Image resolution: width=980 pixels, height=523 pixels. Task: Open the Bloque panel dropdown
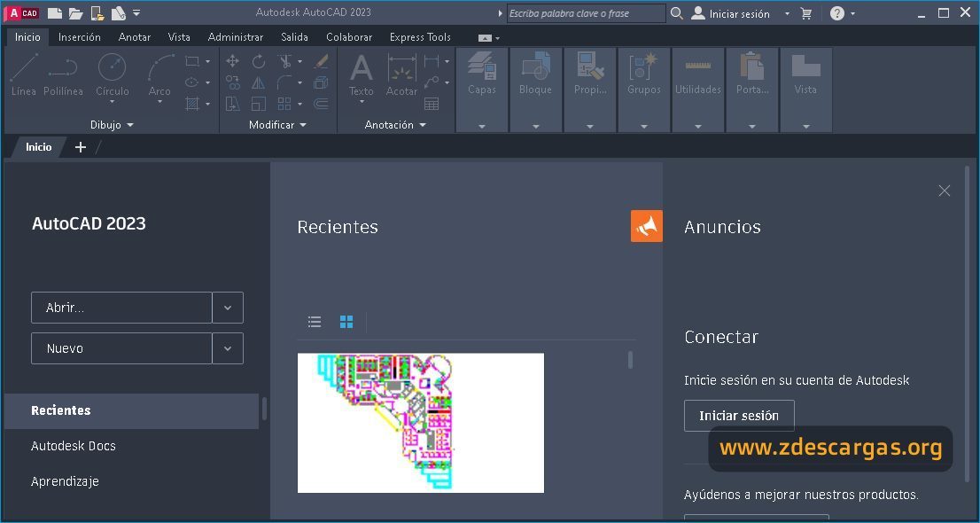coord(535,127)
